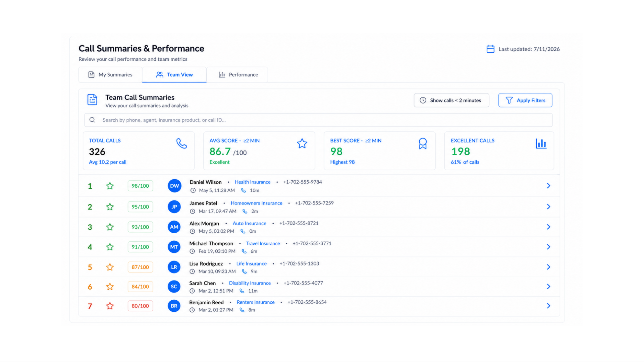This screenshot has height=362, width=644.
Task: Open the Renters Insurance link
Action: (256, 302)
